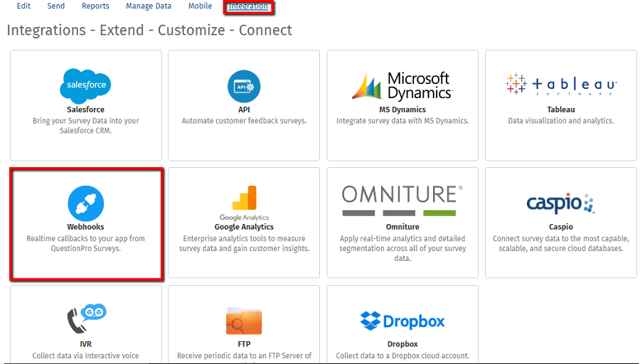The width and height of the screenshot is (640, 364).
Task: Choose the Tableau logo
Action: (561, 85)
